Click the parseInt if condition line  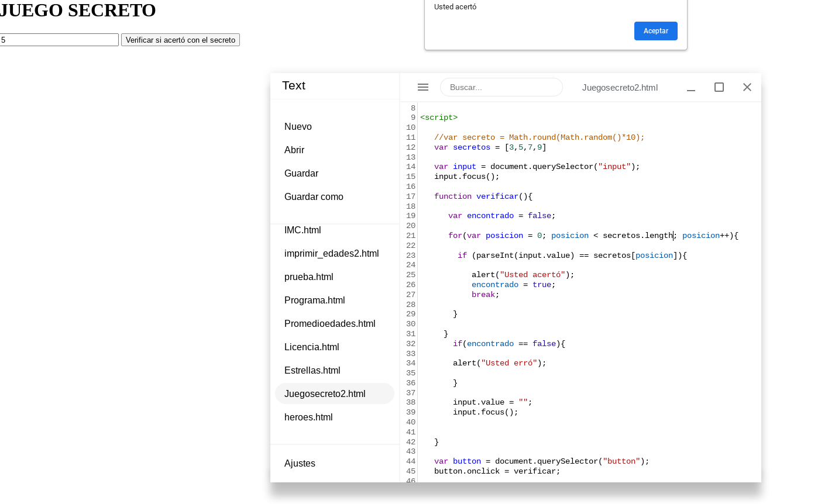[x=572, y=256]
